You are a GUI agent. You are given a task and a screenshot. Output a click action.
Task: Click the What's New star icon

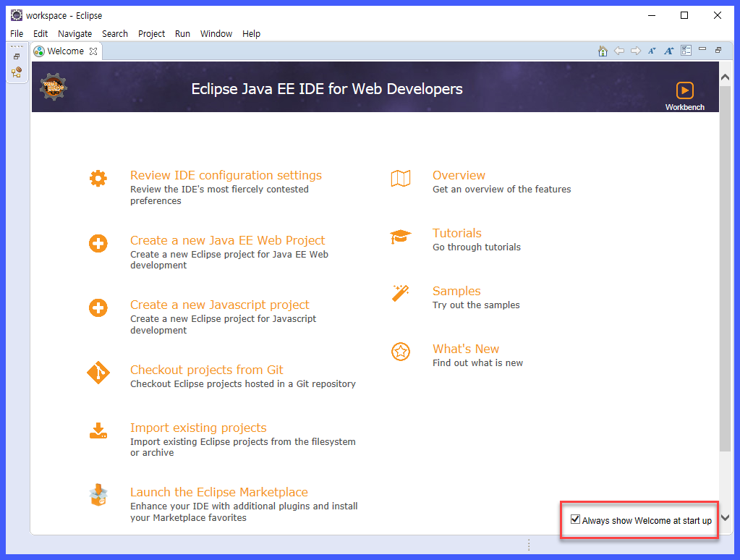point(401,352)
